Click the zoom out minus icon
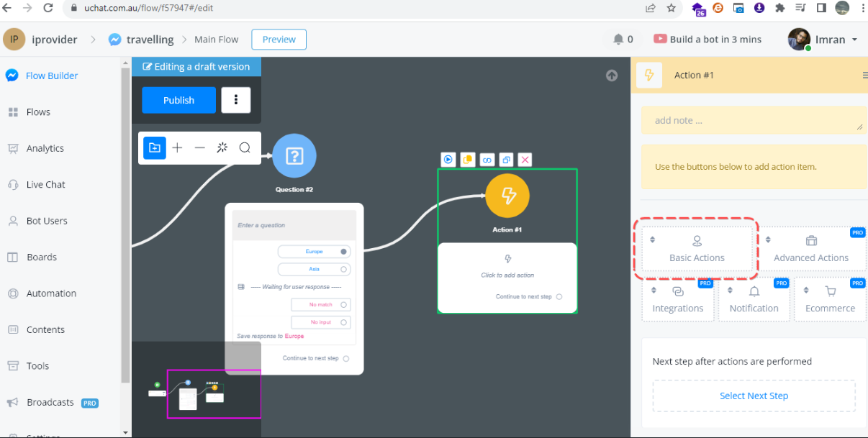 (x=200, y=148)
